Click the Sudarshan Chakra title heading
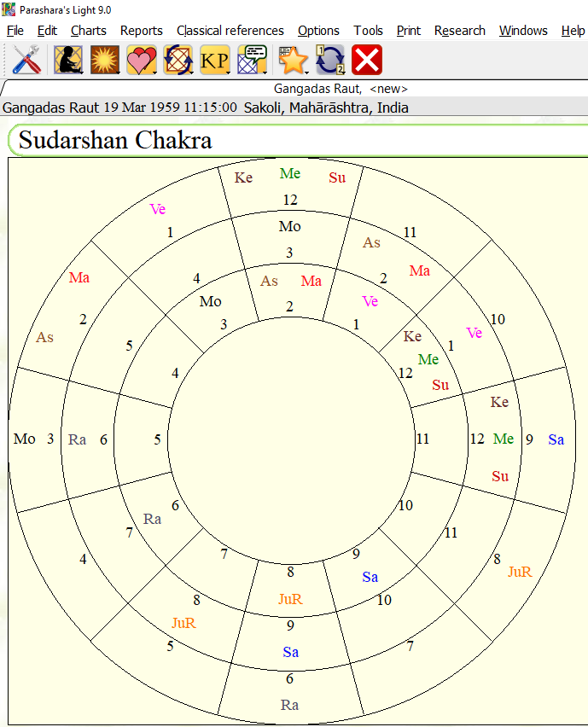The image size is (588, 727). tap(115, 141)
